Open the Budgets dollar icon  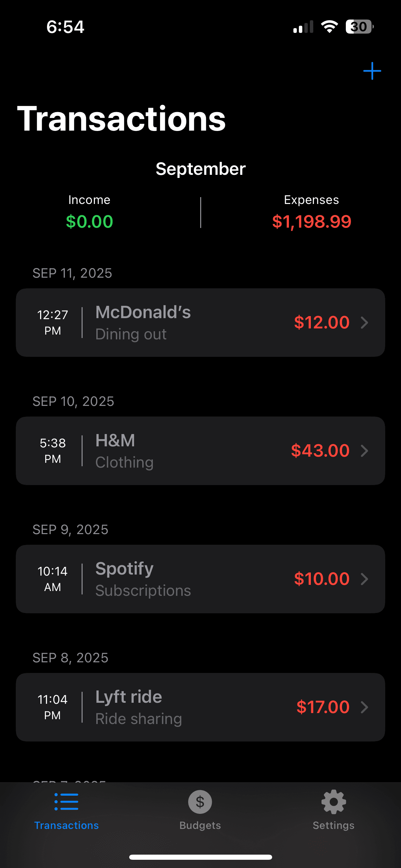tap(200, 801)
